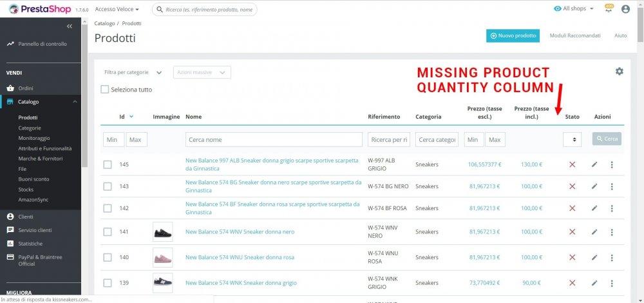Open more actions menu for product 143
The image size is (644, 303).
pyautogui.click(x=612, y=186)
